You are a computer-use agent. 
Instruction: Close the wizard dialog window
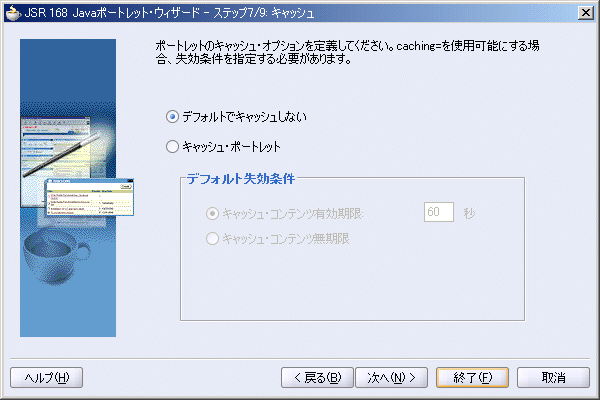585,13
